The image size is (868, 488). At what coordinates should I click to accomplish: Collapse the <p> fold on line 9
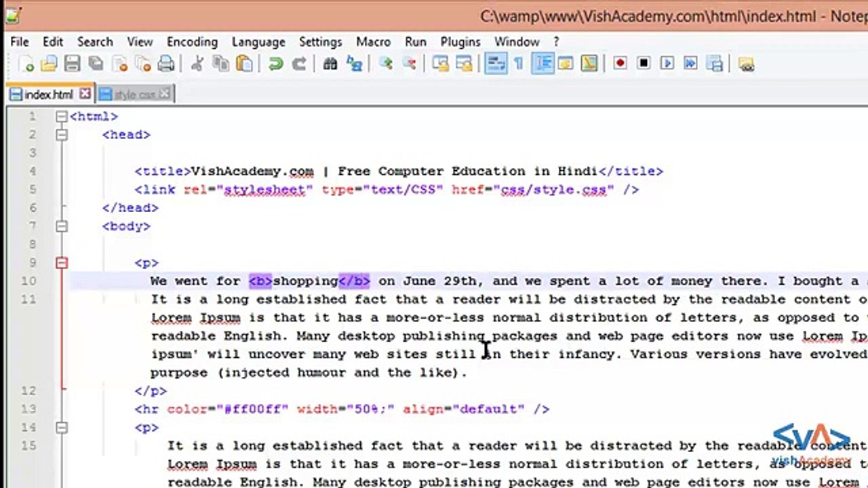pos(62,263)
